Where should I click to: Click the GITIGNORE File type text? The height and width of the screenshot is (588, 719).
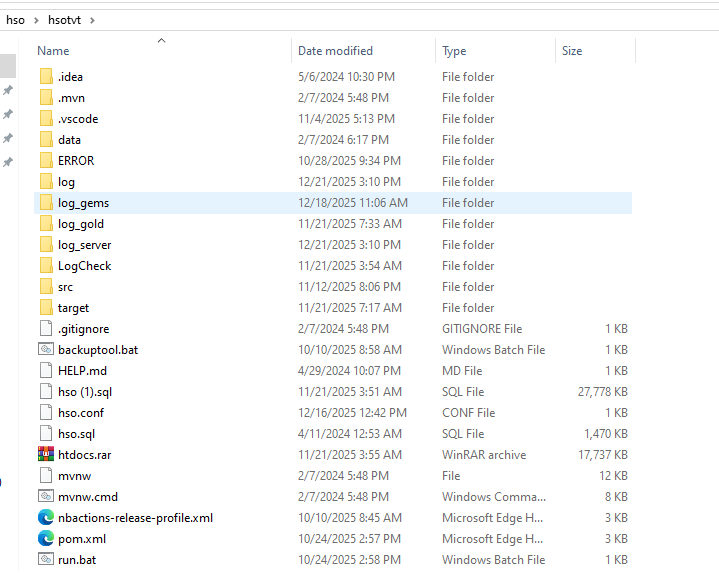[x=482, y=329]
